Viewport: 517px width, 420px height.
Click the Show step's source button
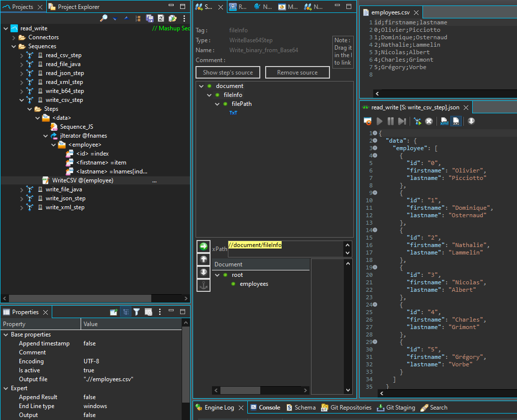(228, 73)
